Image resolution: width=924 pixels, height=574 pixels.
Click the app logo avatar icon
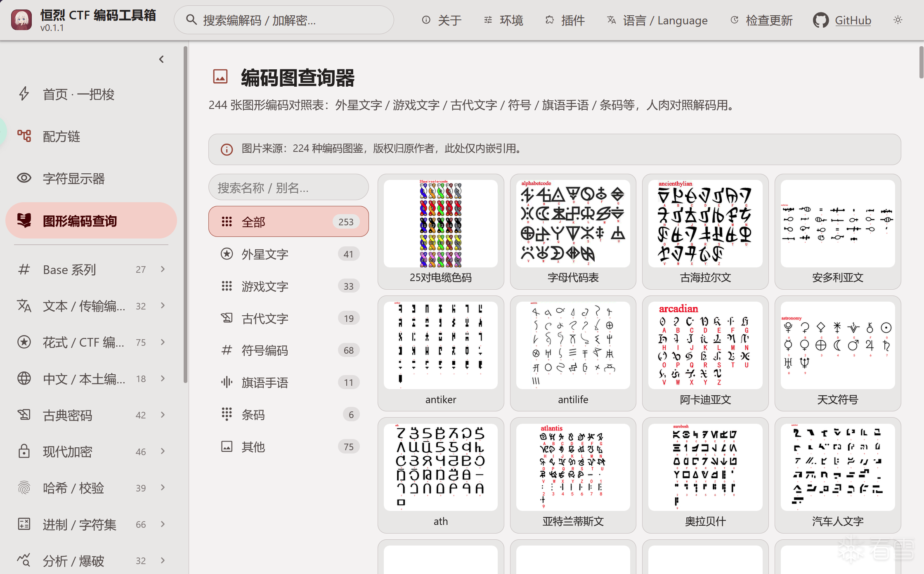pos(21,20)
